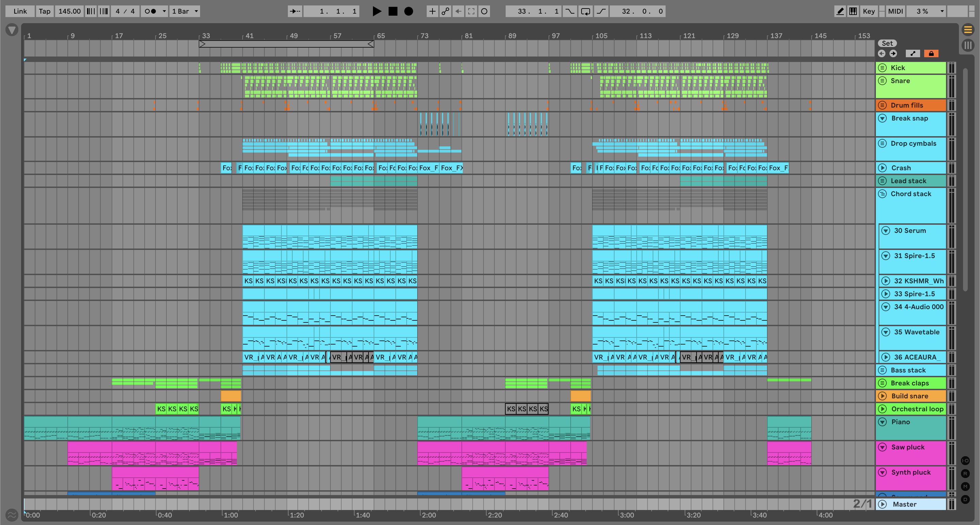980x525 pixels.
Task: Click the Stop button
Action: point(393,11)
